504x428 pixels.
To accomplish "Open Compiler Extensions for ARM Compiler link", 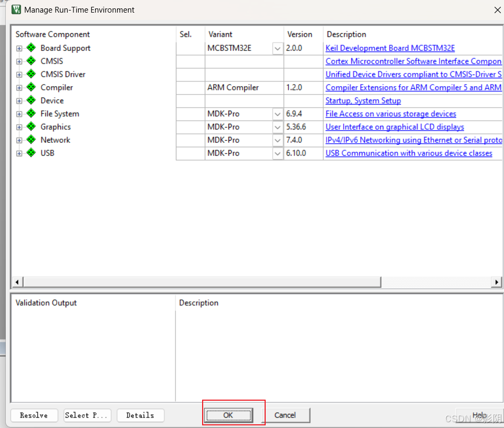I will [413, 88].
